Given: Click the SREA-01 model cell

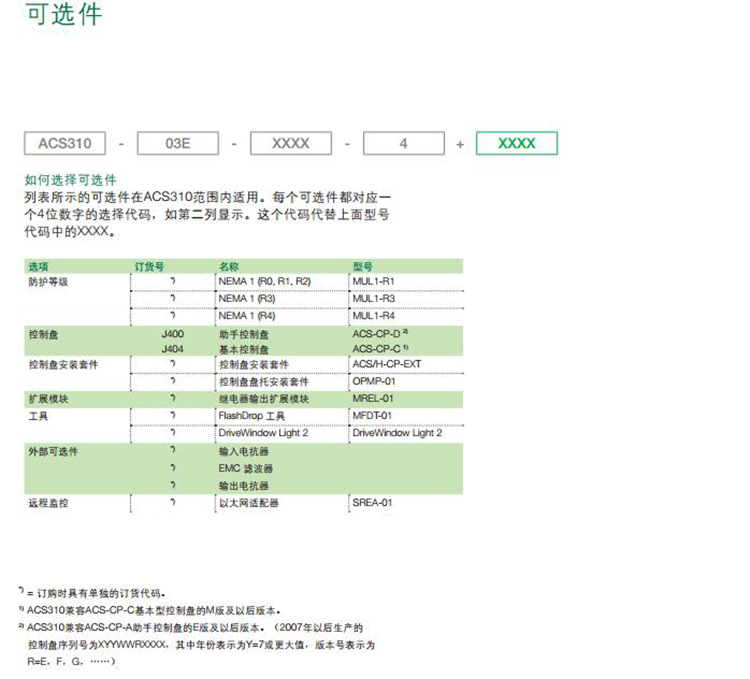Looking at the screenshot, I should point(372,503).
